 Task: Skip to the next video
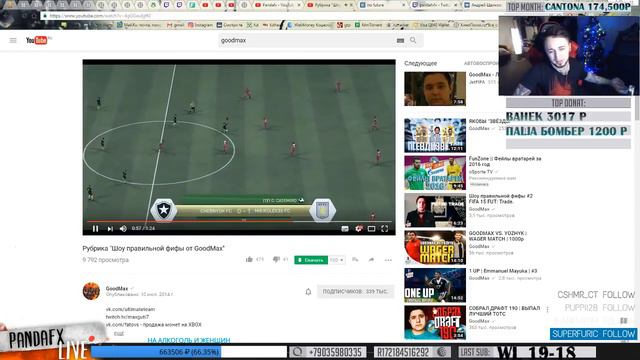110,229
